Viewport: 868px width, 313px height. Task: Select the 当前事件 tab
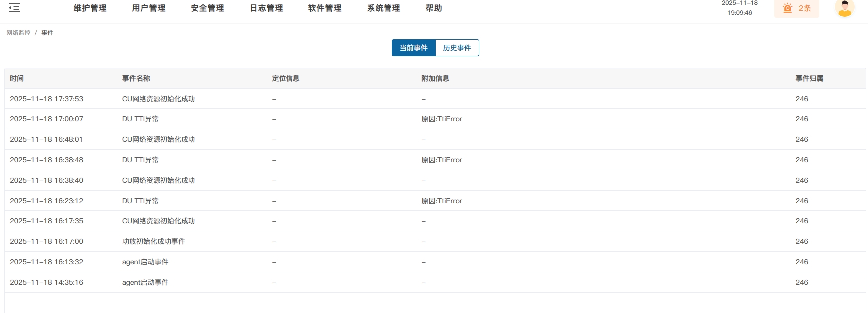click(413, 48)
